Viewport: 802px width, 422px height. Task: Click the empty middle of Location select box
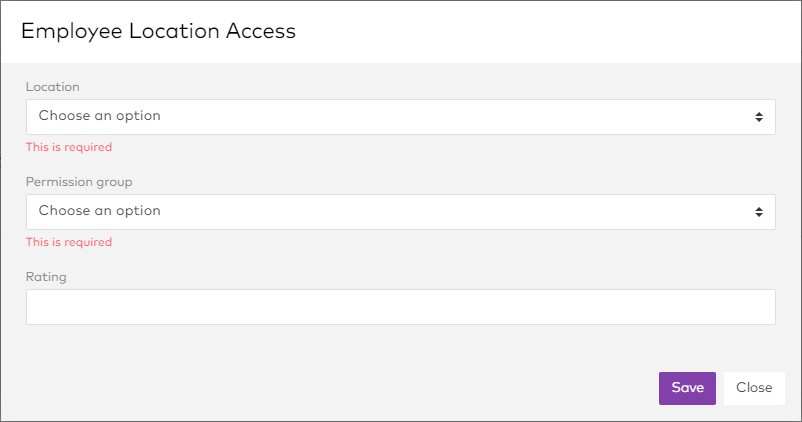(x=450, y=117)
